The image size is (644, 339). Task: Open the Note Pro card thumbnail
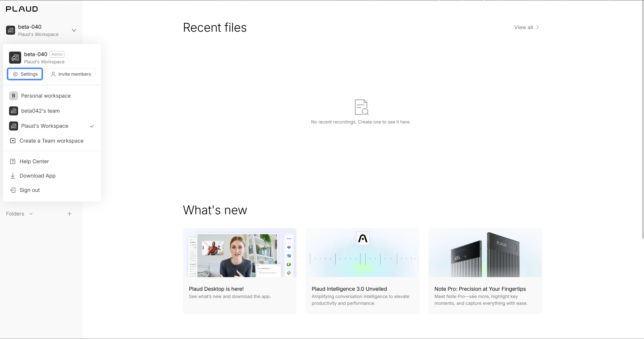(485, 252)
